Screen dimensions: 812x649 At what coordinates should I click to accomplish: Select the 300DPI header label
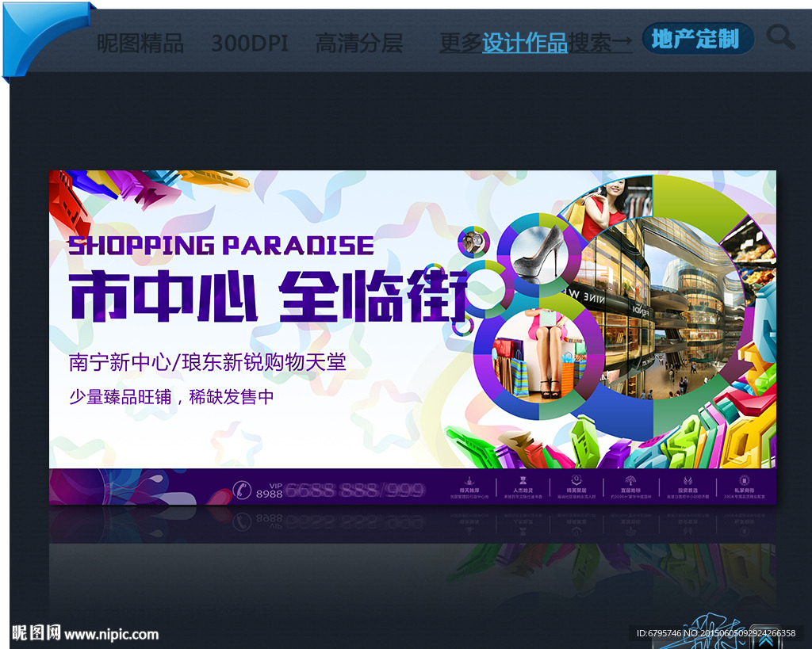[250, 43]
